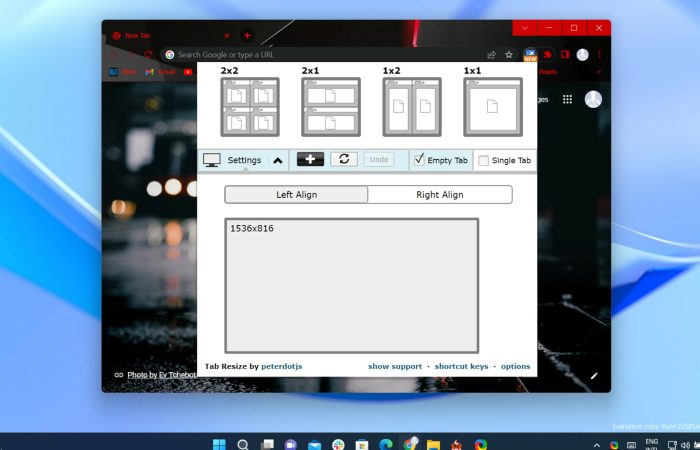Open File Explorer from the taskbar

pyautogui.click(x=433, y=445)
